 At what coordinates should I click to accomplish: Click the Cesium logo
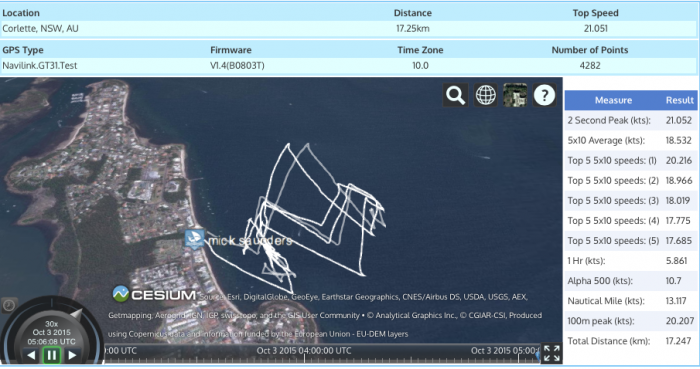click(154, 294)
